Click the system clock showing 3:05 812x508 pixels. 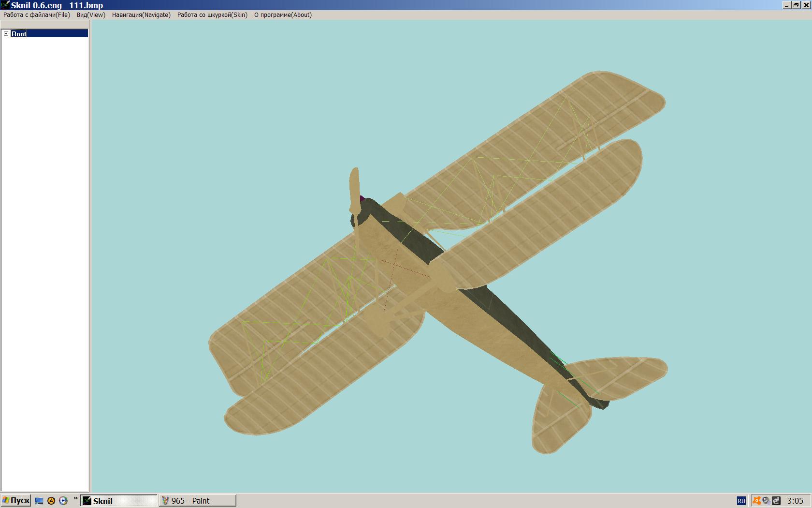tap(795, 501)
